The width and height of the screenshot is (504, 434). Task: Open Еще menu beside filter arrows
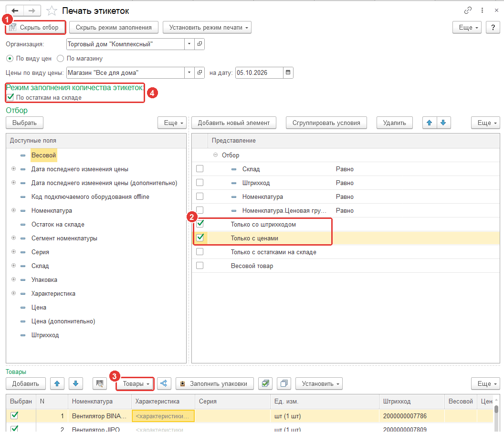click(485, 123)
